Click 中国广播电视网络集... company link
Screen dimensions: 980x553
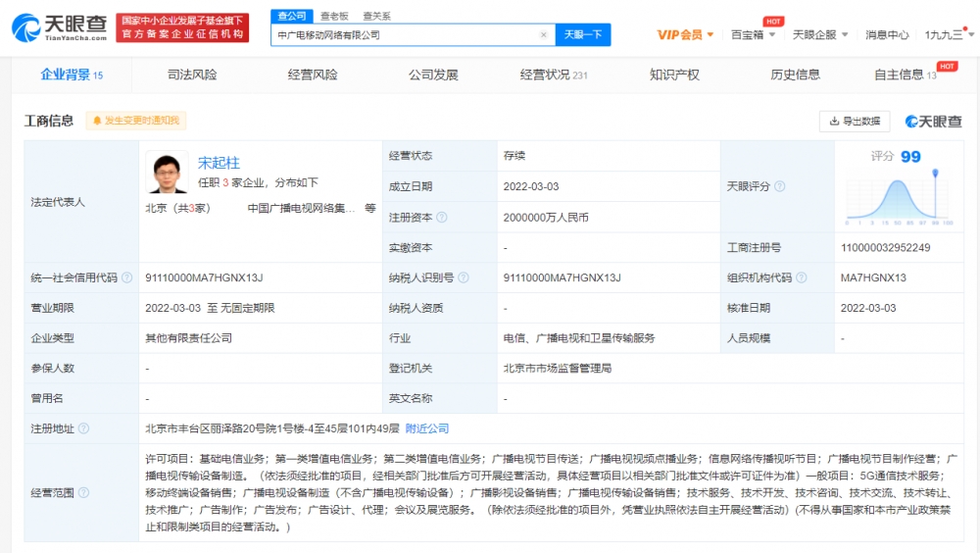pos(301,208)
